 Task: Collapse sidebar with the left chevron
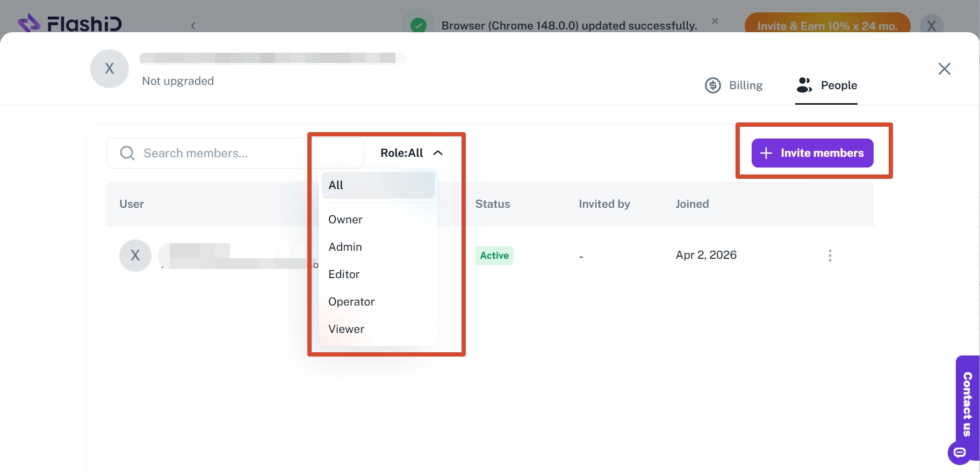click(x=193, y=25)
